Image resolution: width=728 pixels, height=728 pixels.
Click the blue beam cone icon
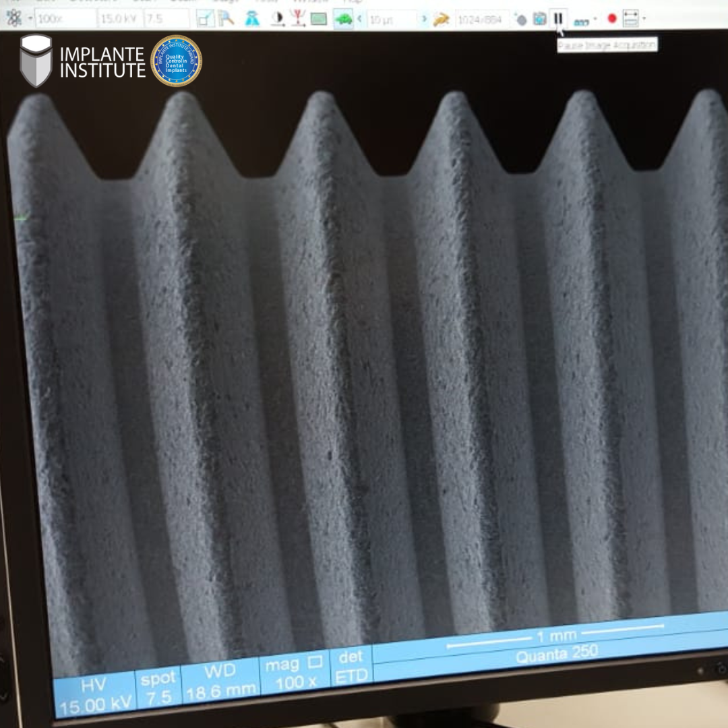click(252, 19)
